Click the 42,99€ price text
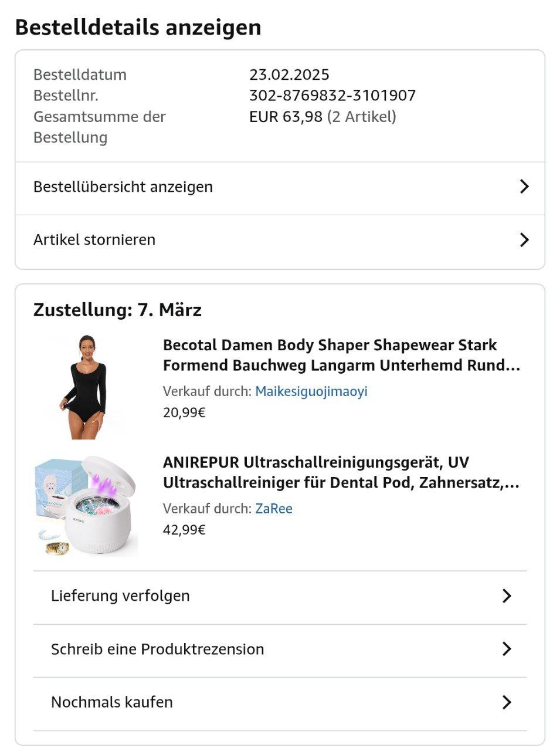 [x=184, y=530]
